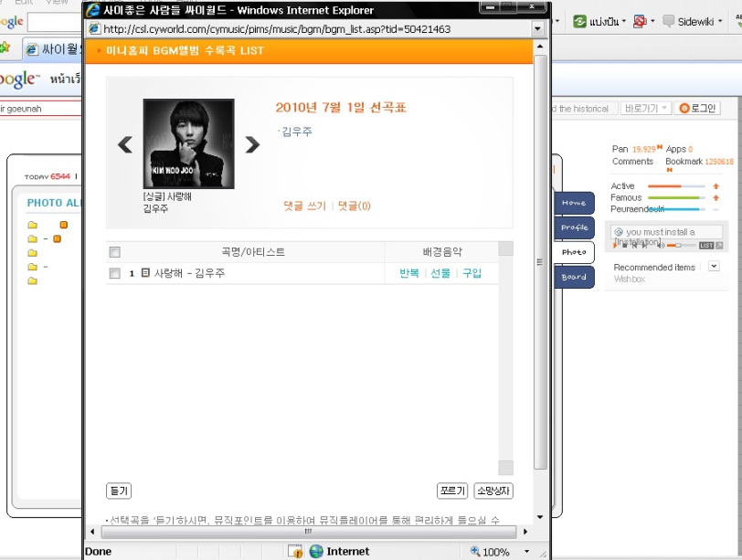Viewport: 742px width, 560px height.
Task: Click the Done status bar text
Action: [99, 552]
